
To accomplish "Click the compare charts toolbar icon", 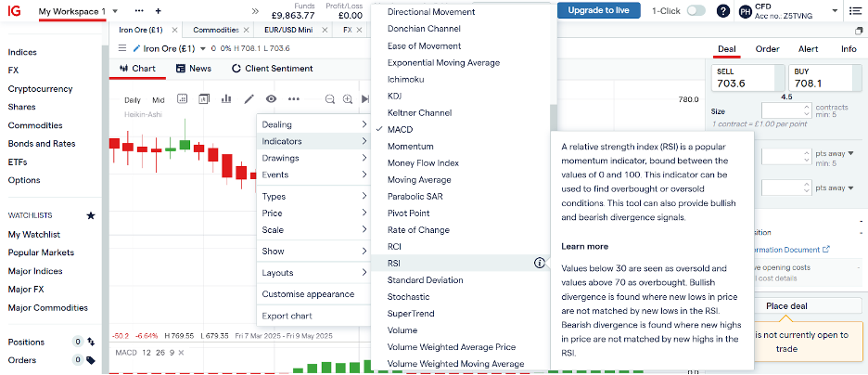I will [x=204, y=98].
